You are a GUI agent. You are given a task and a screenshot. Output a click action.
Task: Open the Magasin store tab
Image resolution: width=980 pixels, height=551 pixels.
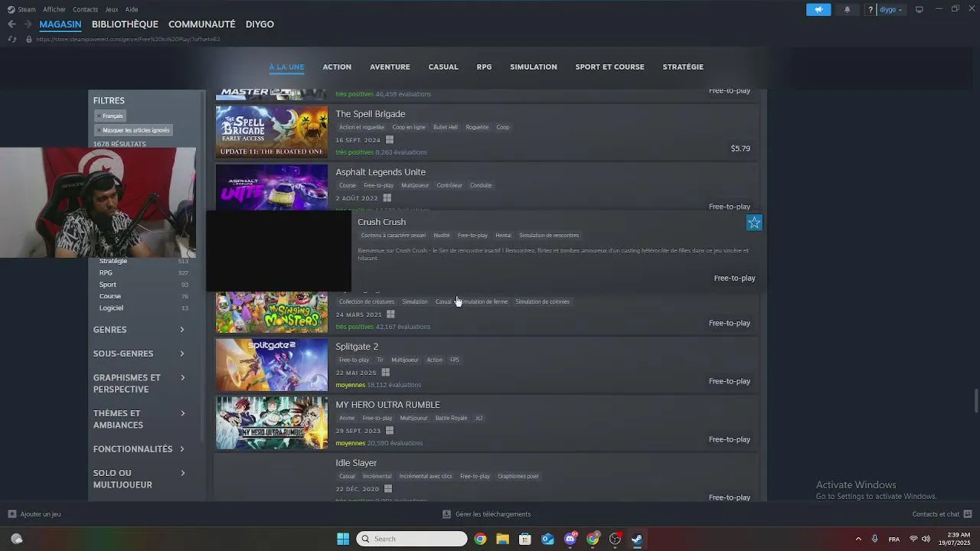click(60, 24)
